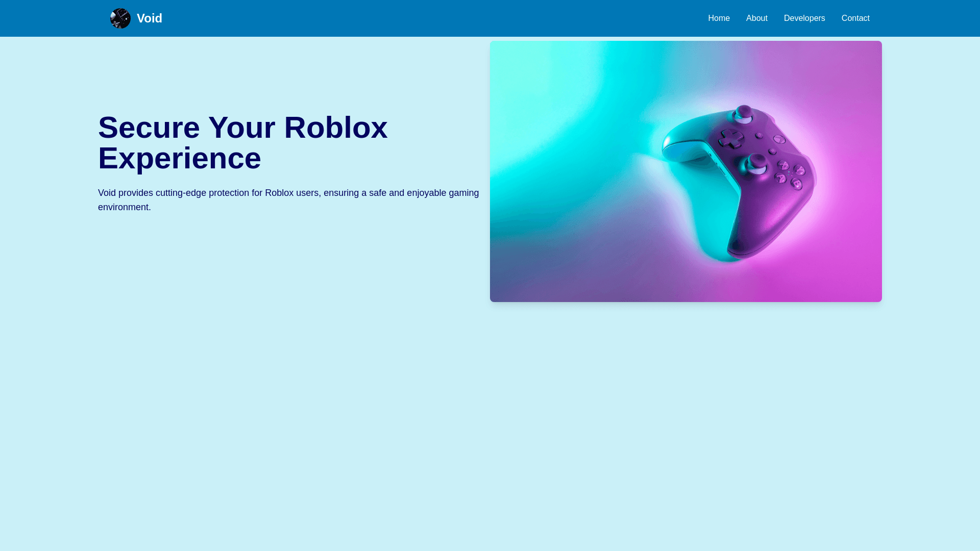Click the Secure Your Roblox Experience heading
980x551 pixels.
tap(243, 142)
